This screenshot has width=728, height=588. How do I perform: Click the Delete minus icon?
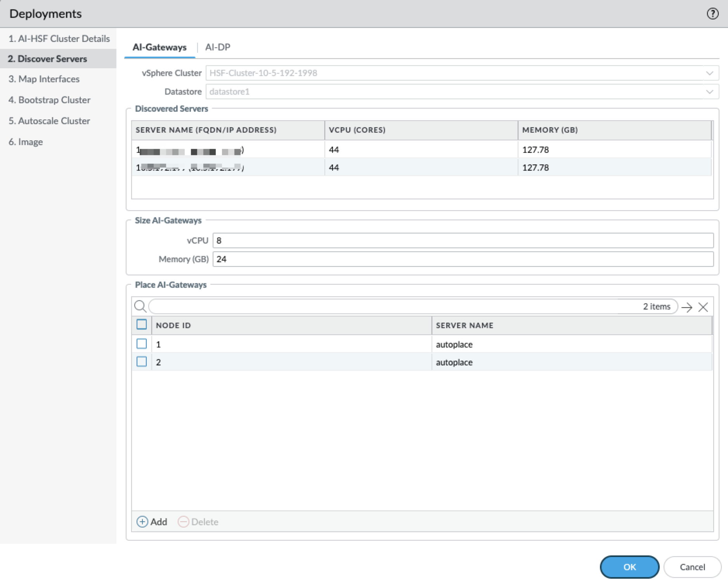tap(183, 522)
